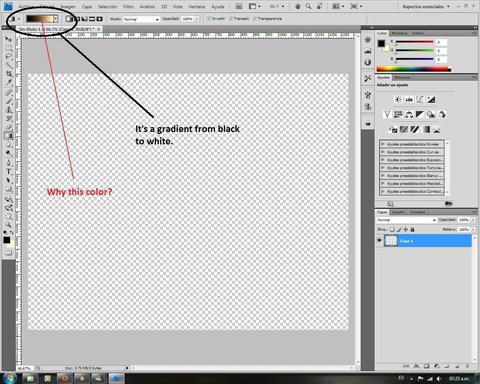Select the Move tool
This screenshot has height=384, width=480.
tap(8, 39)
